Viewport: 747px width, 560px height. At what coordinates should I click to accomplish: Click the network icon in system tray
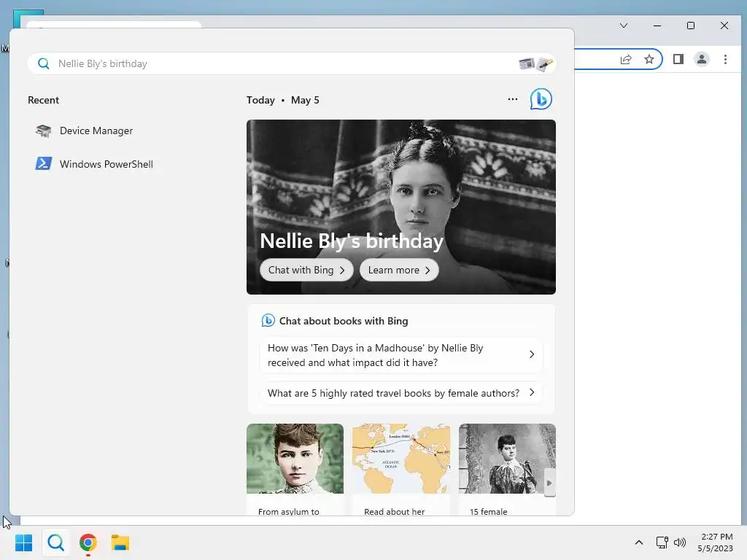click(662, 542)
